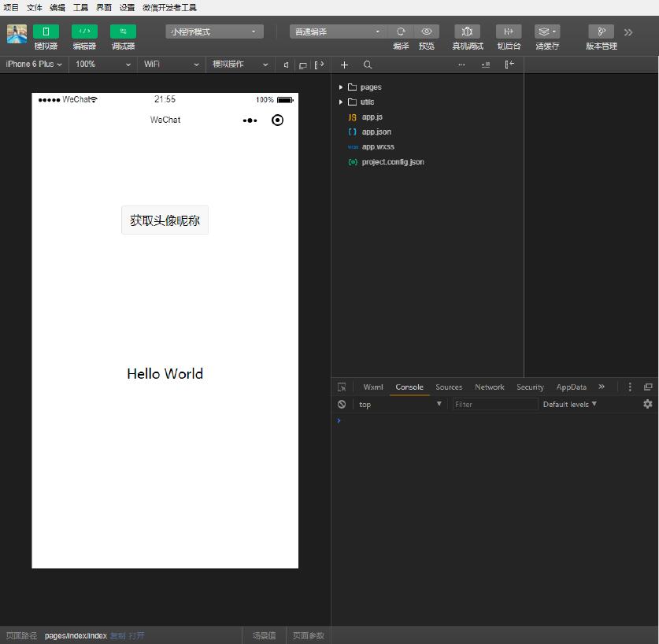Switch to the Network tab
Image resolution: width=659 pixels, height=644 pixels.
pos(490,387)
